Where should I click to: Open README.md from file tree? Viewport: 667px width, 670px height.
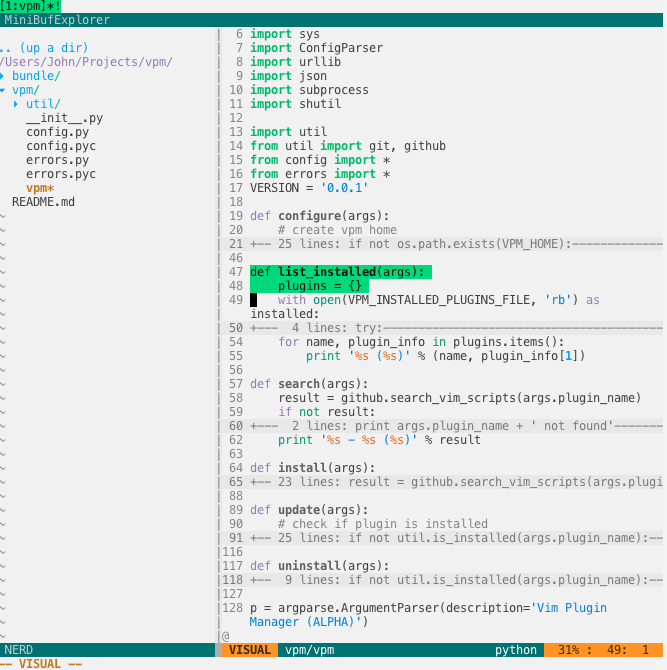tap(43, 202)
